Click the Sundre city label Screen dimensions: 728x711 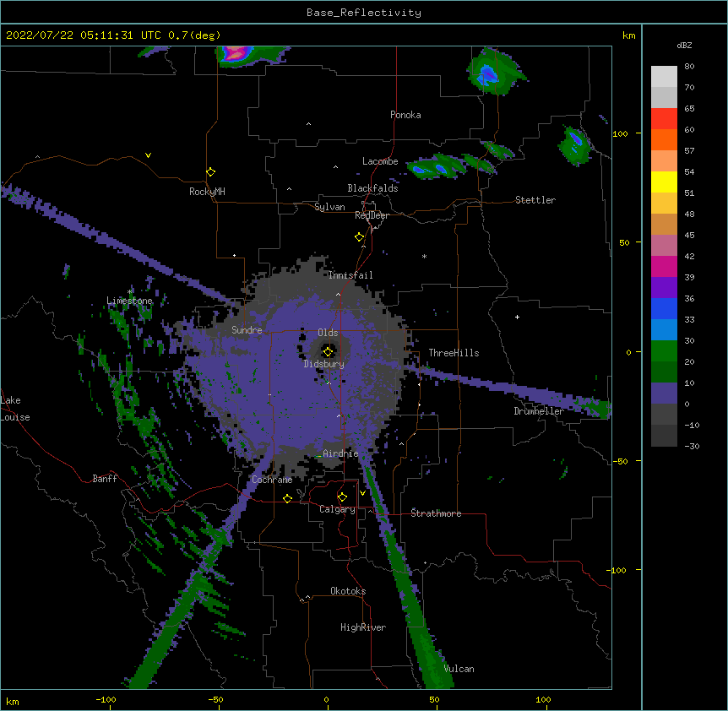coord(247,330)
